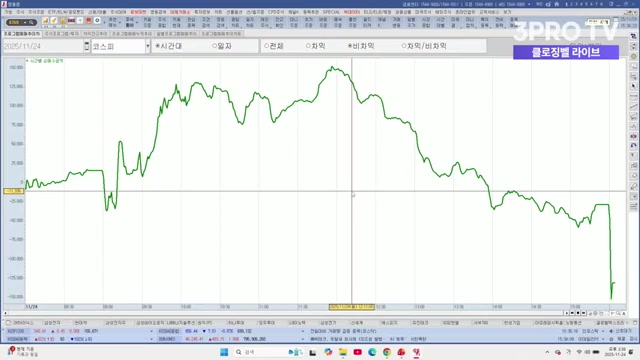Open the CFD주식 menu
The height and width of the screenshot is (360, 640).
276,12
